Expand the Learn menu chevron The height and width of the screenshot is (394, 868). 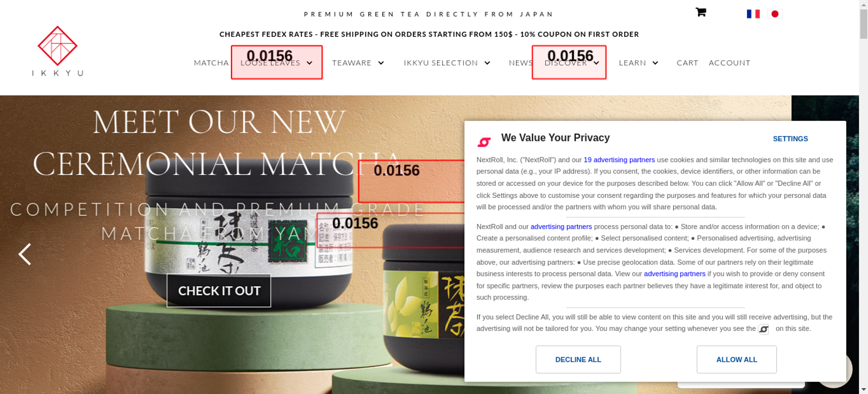coord(655,63)
